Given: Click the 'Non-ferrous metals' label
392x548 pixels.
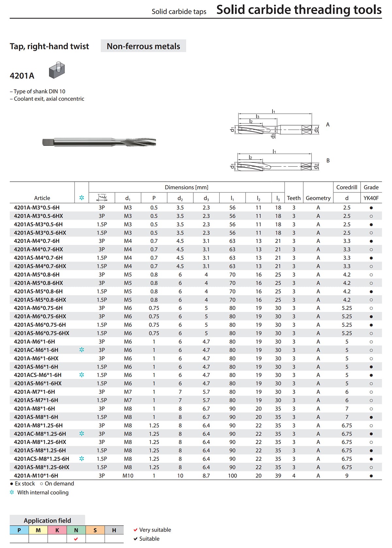Looking at the screenshot, I should click(x=143, y=46).
